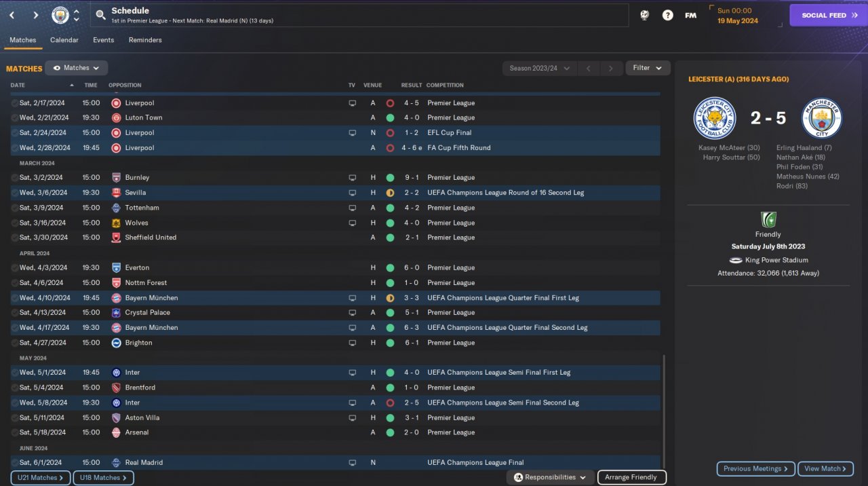This screenshot has height=486, width=868.
Task: Toggle the eye Matches view dropdown
Action: [x=76, y=68]
